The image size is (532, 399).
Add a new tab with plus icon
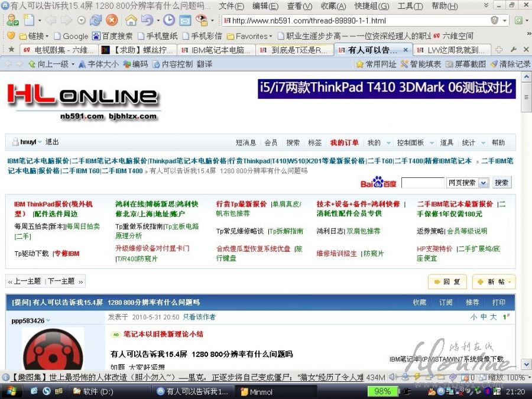499,50
